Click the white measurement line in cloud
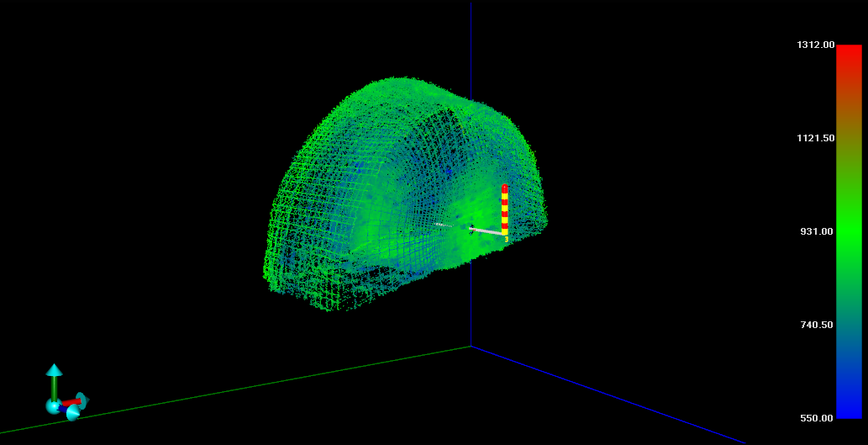This screenshot has height=445, width=868. [487, 230]
